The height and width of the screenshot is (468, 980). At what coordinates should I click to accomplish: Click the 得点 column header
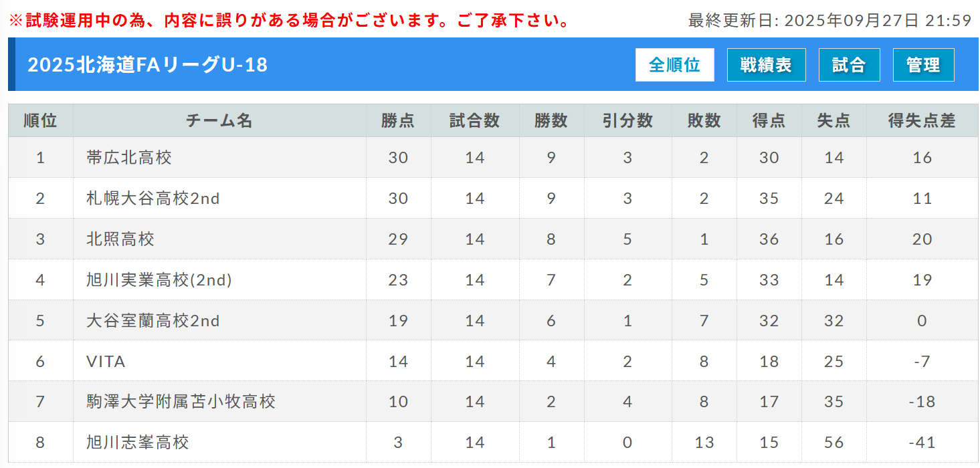coord(769,121)
